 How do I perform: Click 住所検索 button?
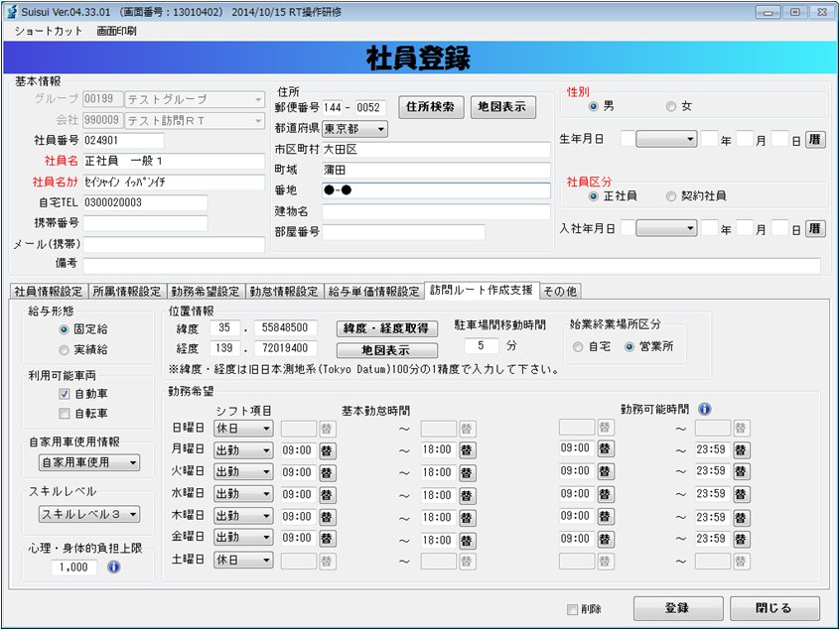coord(430,107)
